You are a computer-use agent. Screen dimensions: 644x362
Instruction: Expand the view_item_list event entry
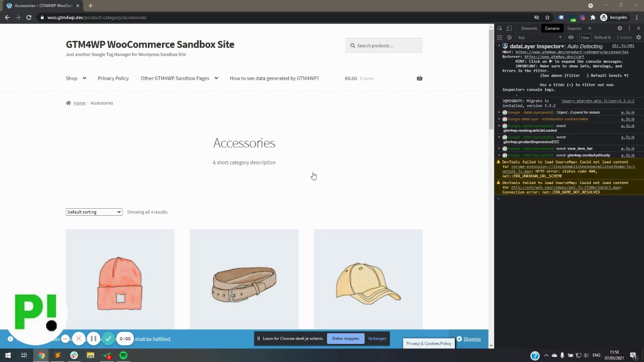pos(499,149)
